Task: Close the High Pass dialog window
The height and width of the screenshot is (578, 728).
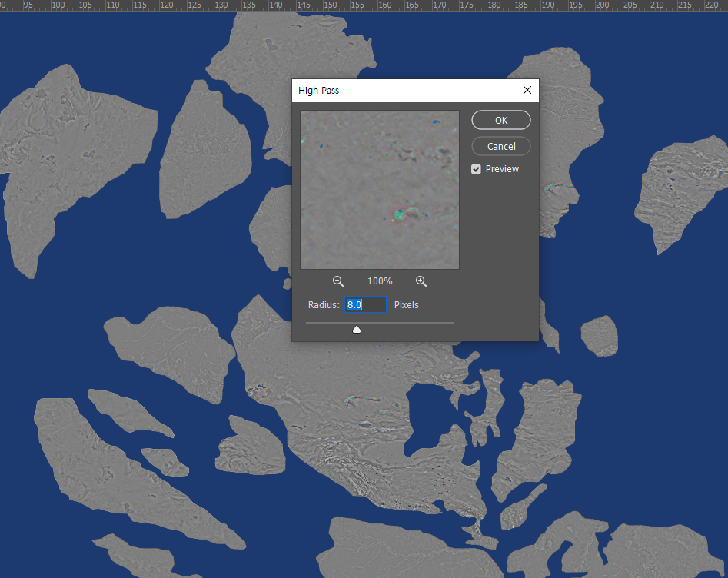Action: [x=527, y=90]
